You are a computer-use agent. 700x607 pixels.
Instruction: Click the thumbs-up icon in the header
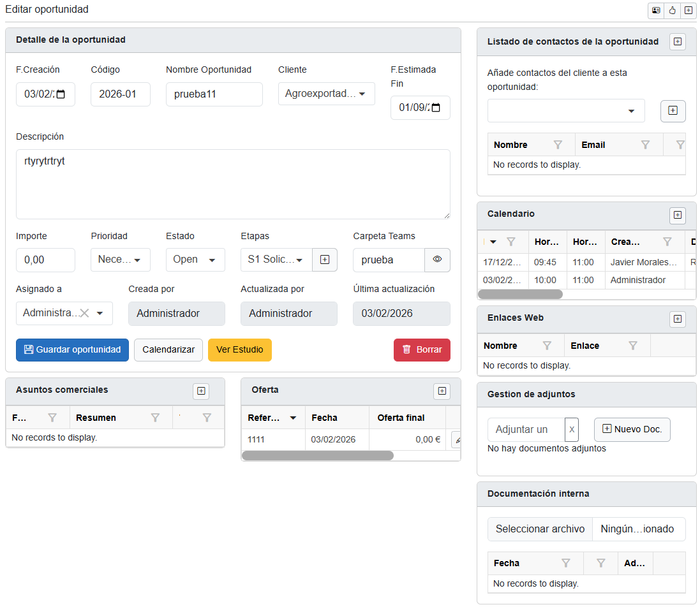[672, 10]
